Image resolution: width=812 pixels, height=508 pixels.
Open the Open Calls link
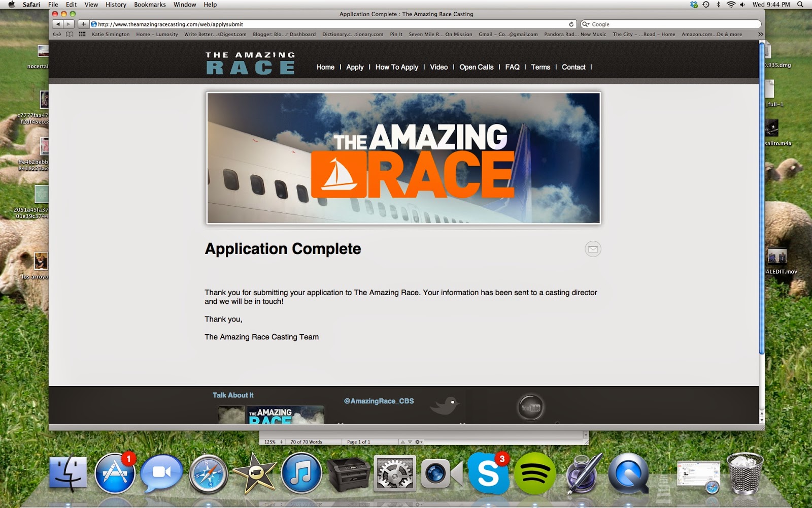tap(477, 67)
